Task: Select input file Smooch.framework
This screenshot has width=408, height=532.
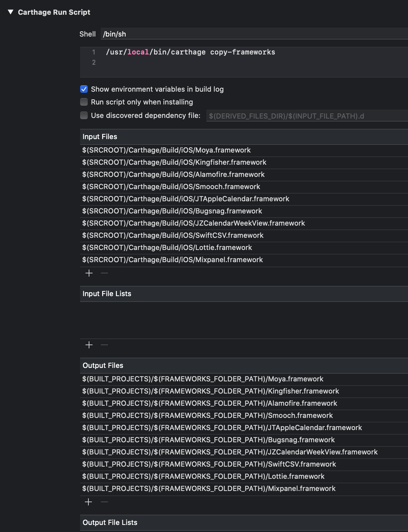Action: pos(244,187)
